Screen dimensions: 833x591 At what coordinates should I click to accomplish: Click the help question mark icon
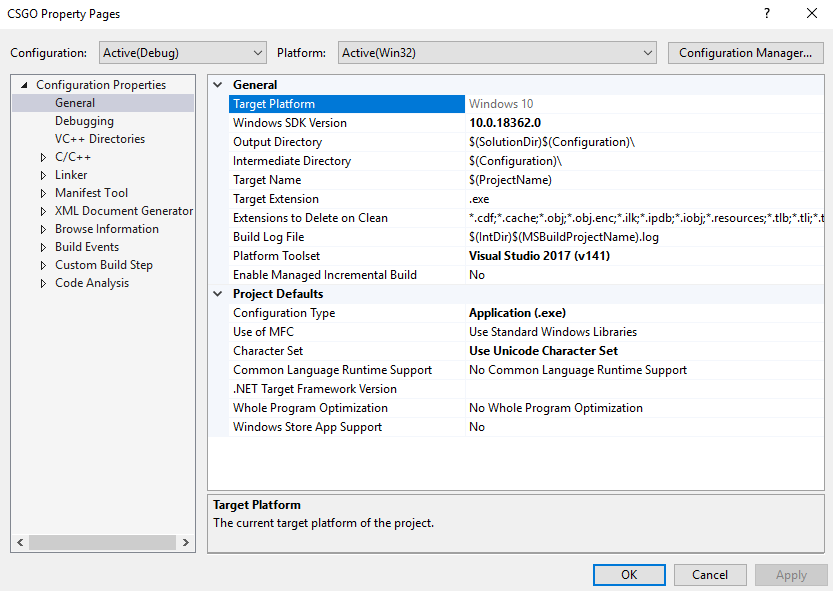point(767,13)
